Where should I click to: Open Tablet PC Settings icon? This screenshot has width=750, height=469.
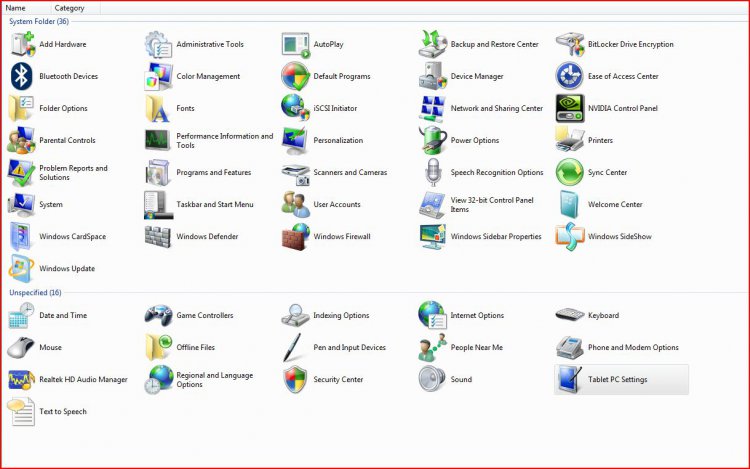[x=570, y=379]
